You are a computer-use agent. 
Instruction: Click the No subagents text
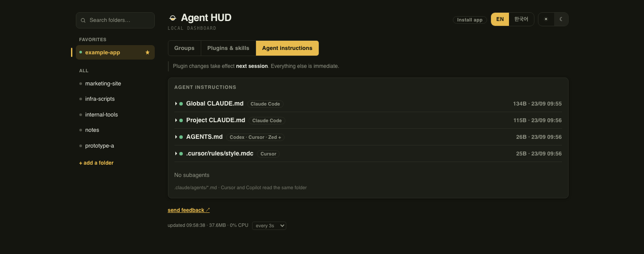pyautogui.click(x=192, y=175)
